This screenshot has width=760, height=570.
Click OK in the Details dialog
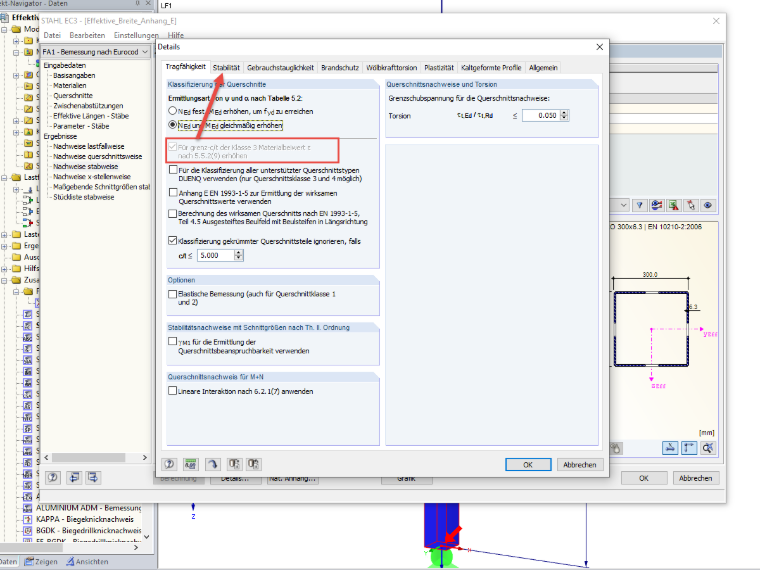pyautogui.click(x=528, y=464)
